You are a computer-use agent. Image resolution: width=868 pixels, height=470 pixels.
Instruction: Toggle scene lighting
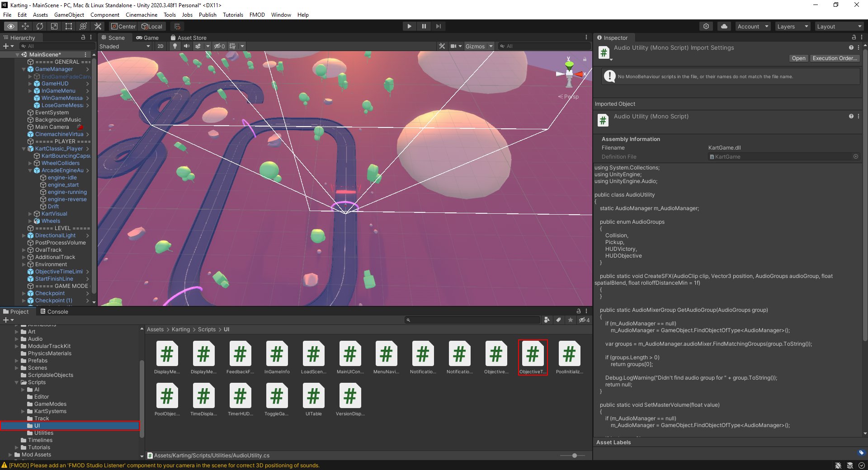175,46
